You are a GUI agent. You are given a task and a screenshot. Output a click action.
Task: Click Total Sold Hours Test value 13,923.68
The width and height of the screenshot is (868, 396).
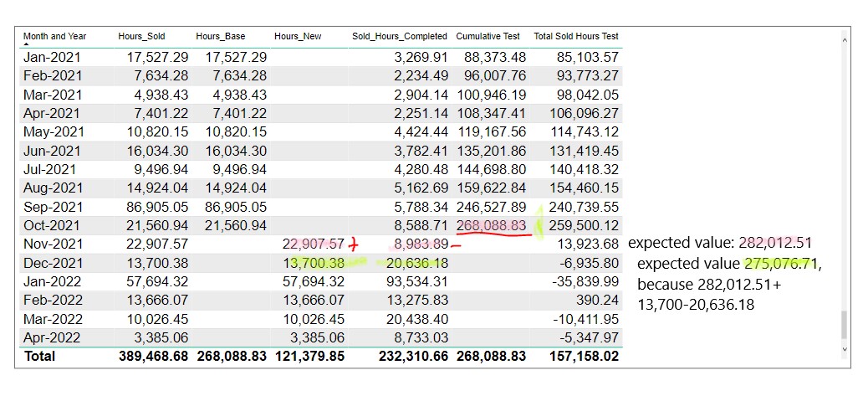tap(588, 244)
